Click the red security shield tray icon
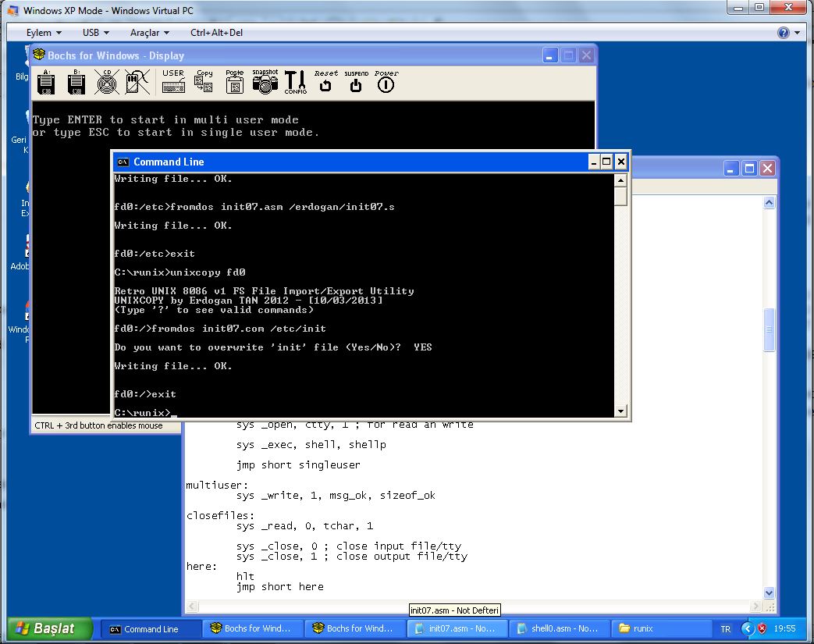The image size is (814, 644). pos(762,628)
